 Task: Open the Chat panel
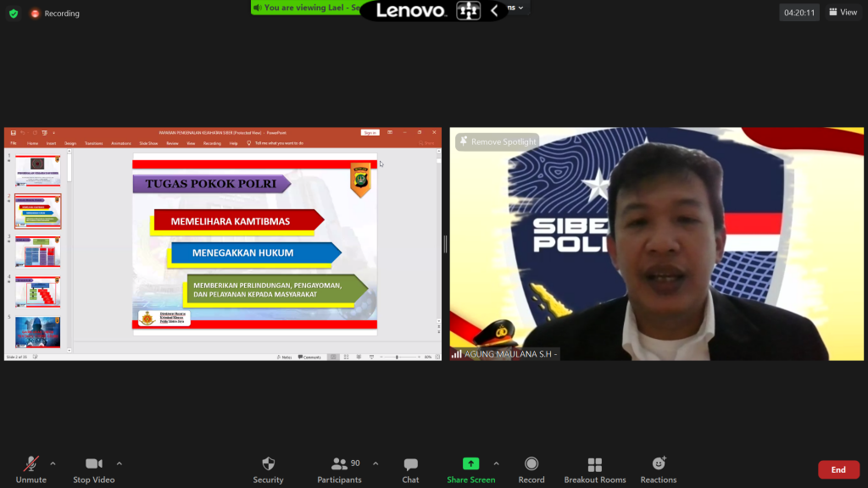click(x=410, y=464)
